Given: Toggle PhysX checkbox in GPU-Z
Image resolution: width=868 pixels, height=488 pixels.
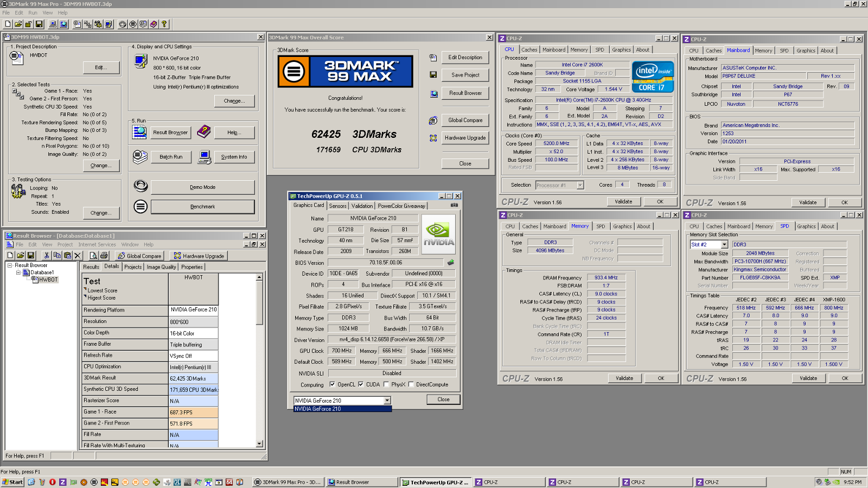Looking at the screenshot, I should click(386, 384).
